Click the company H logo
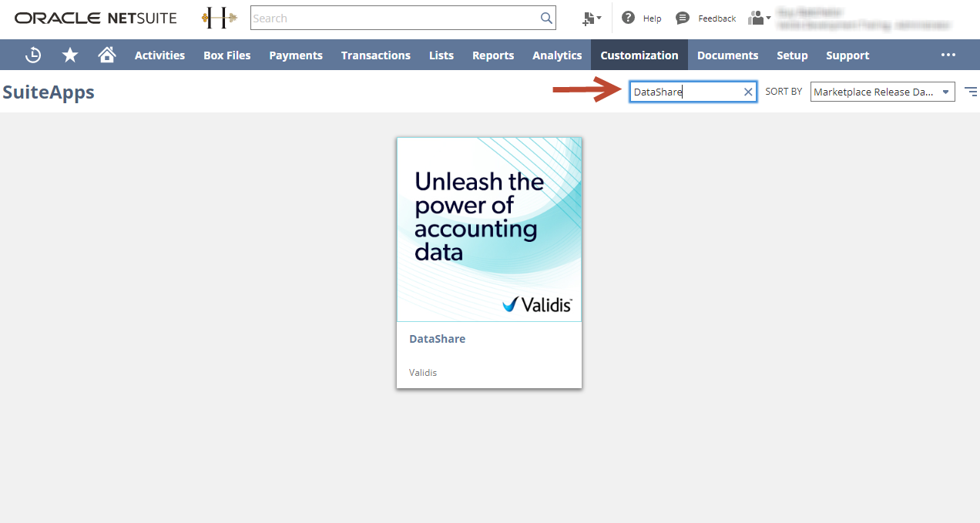This screenshot has width=980, height=523. 220,18
